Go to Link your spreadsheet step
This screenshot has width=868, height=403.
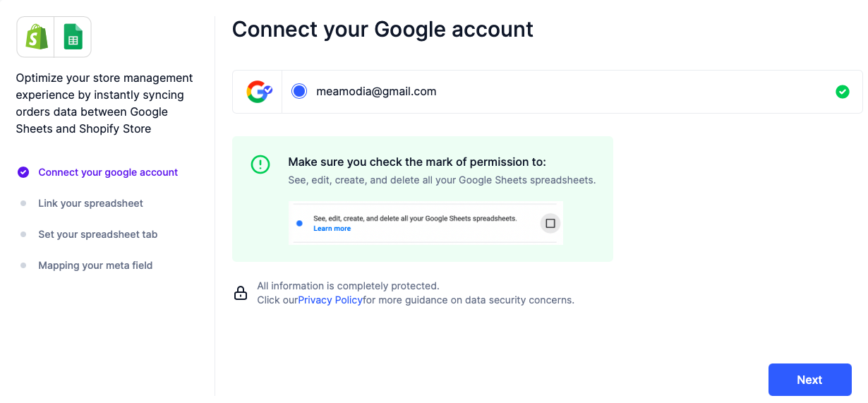(90, 203)
